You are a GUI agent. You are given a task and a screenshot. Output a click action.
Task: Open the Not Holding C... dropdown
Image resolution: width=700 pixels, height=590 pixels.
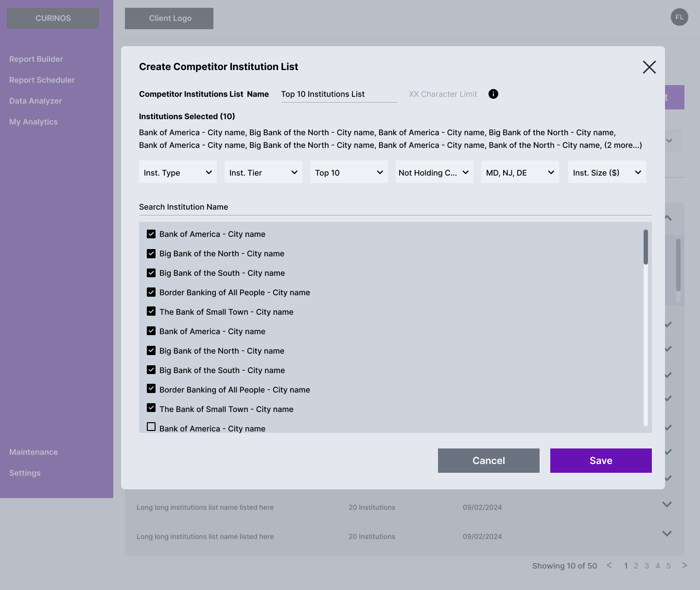tap(435, 172)
